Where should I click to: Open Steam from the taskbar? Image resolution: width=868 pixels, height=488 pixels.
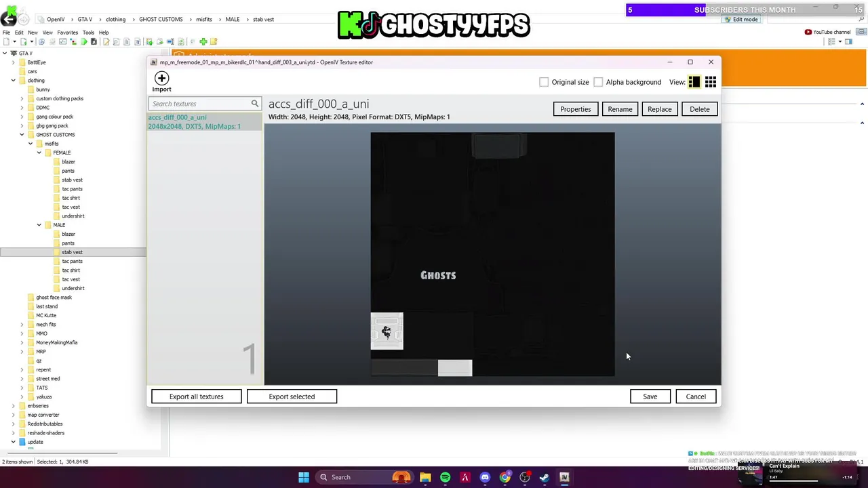(x=544, y=477)
